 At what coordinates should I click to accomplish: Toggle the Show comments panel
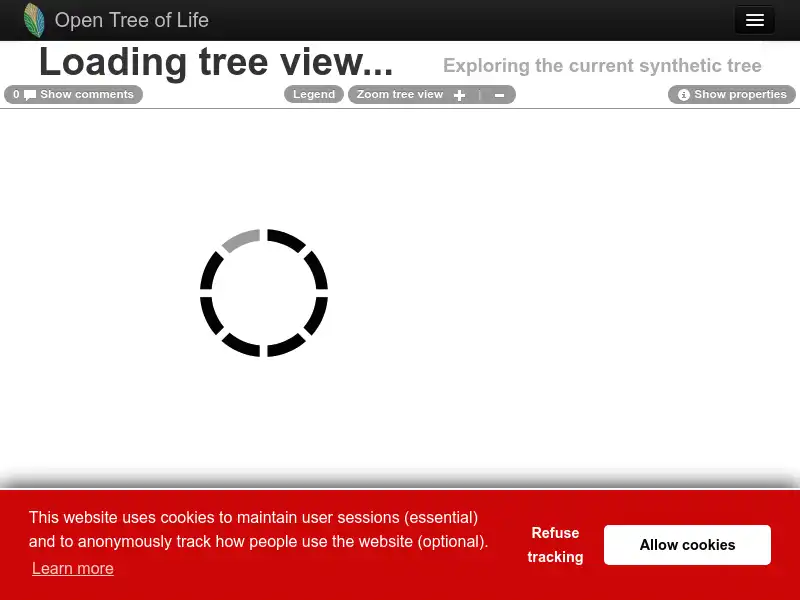(x=87, y=94)
